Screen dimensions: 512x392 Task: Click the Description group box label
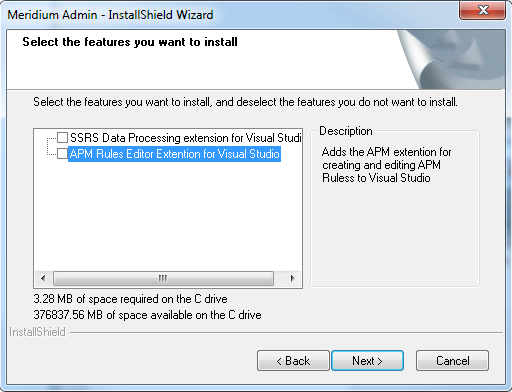point(346,131)
